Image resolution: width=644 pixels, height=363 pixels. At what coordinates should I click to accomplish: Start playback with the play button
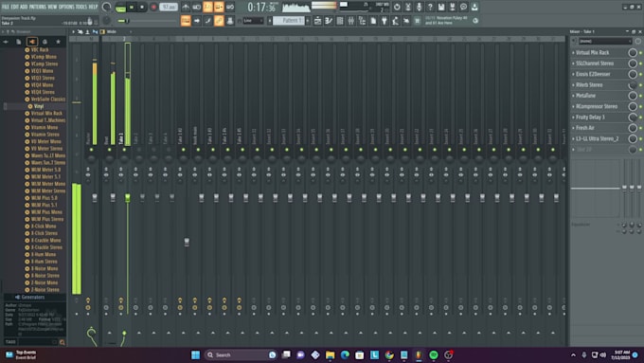tap(132, 7)
